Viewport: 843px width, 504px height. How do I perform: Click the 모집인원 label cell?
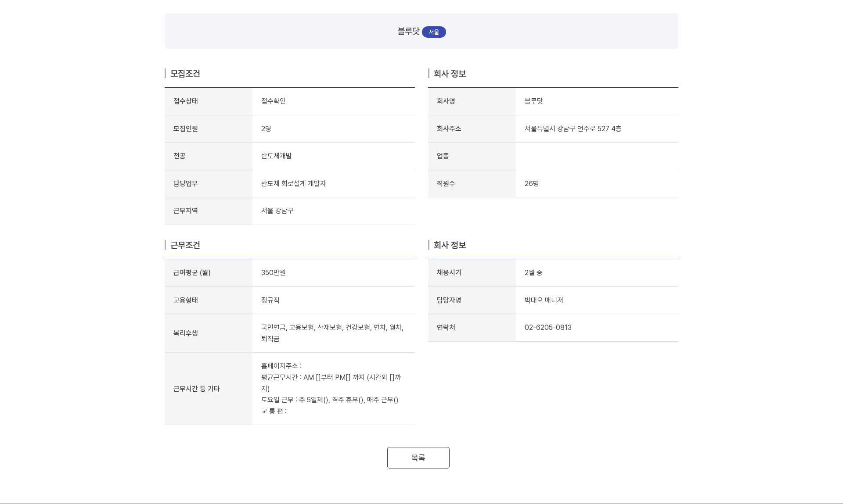[209, 129]
